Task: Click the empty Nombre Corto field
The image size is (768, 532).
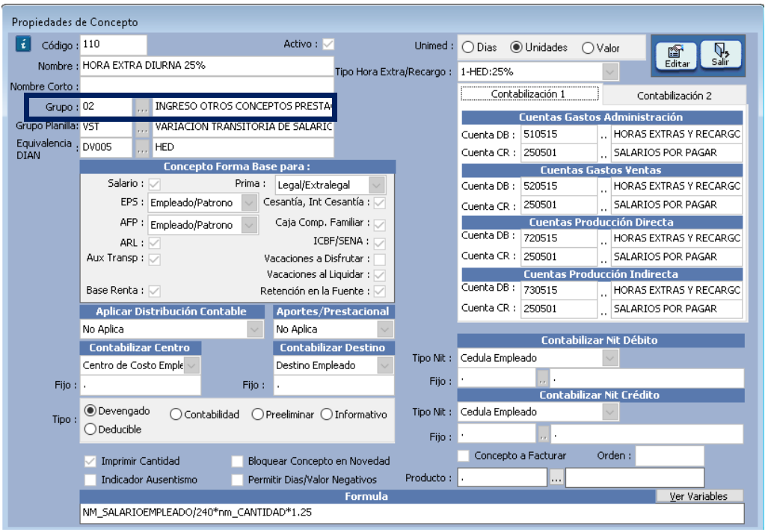Action: click(206, 86)
